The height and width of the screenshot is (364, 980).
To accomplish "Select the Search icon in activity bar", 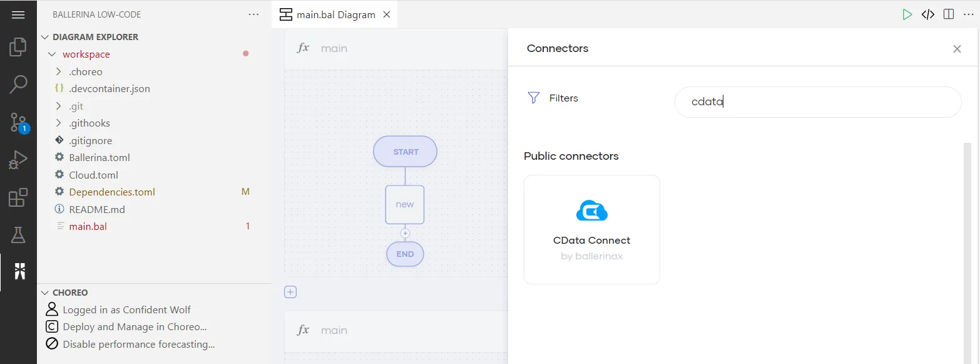I will tap(19, 83).
